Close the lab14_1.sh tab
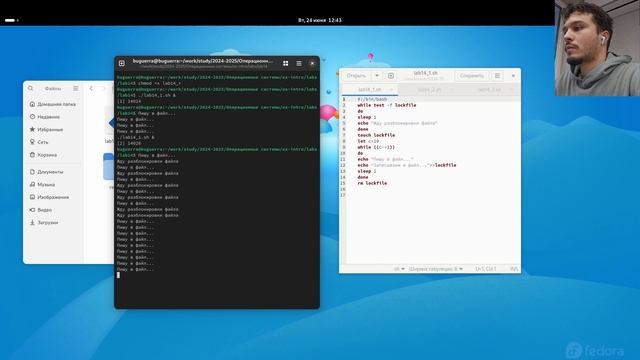This screenshot has height=360, width=640. pos(391,89)
